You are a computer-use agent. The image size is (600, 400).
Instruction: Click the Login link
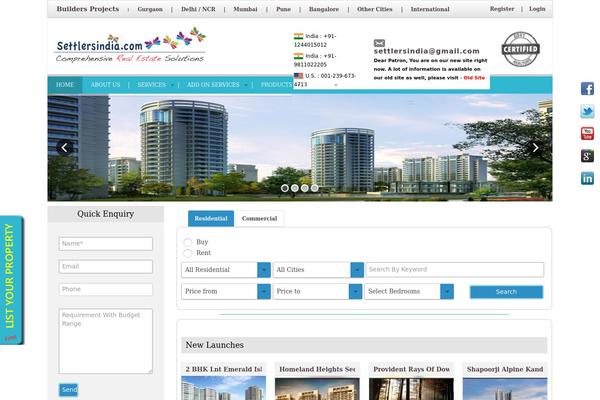pos(537,9)
